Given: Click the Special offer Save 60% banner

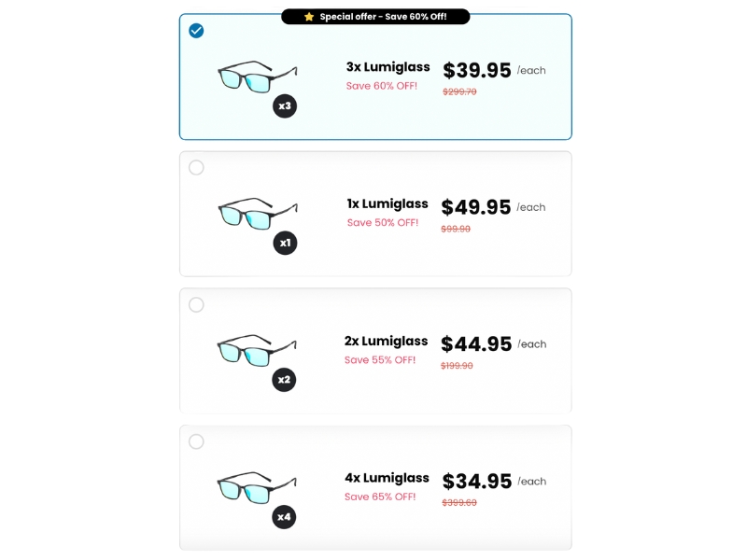Looking at the screenshot, I should tap(375, 17).
